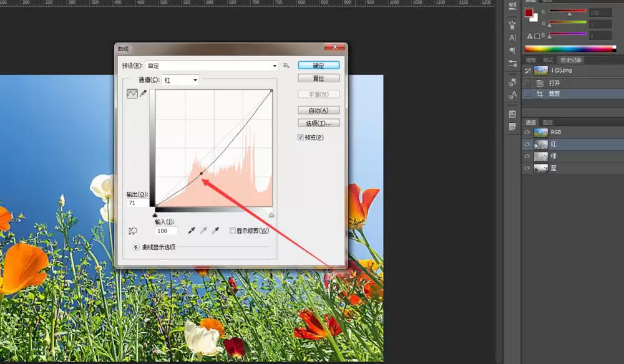Open the preset options menu icon
Image resolution: width=624 pixels, height=364 pixels.
coord(286,65)
